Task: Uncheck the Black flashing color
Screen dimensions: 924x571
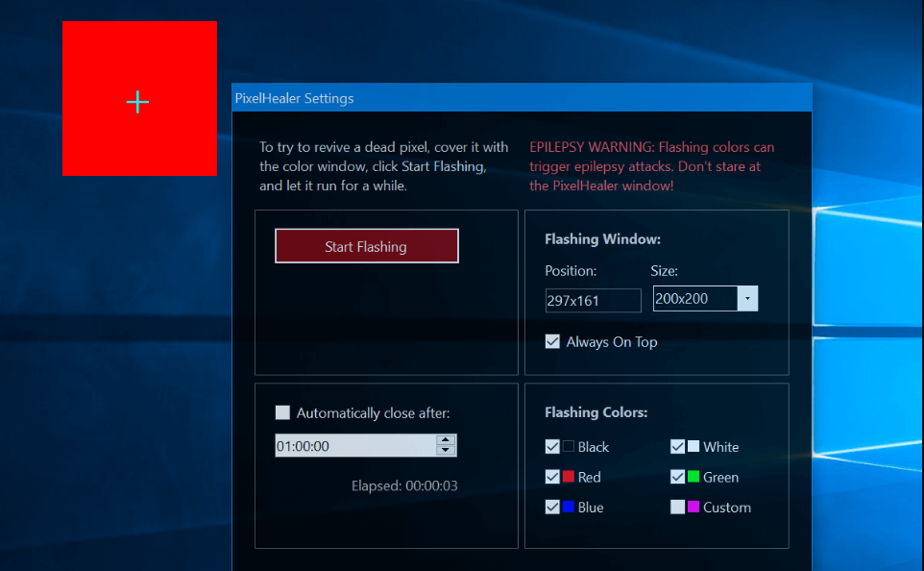Action: coord(552,447)
